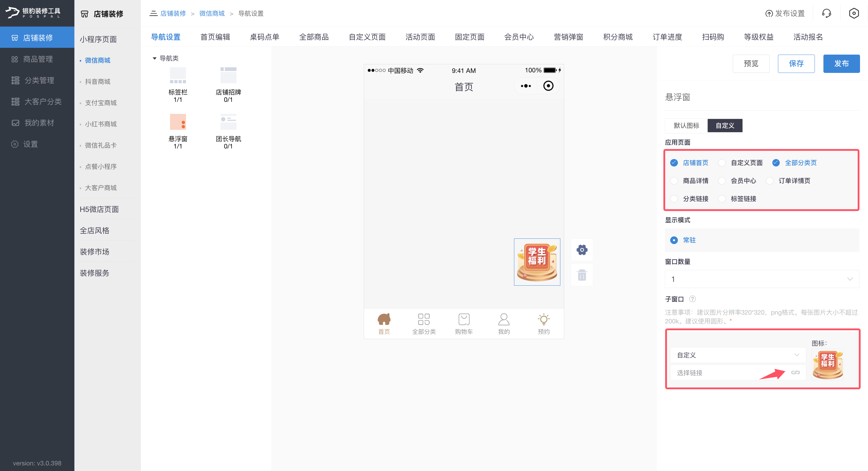
Task: Check the 会员中心 page option
Action: 722,181
